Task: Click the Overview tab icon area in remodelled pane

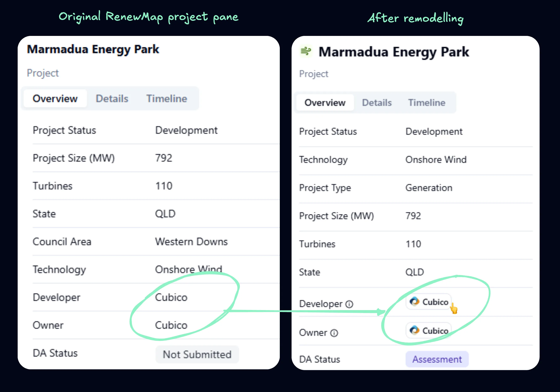Action: coord(325,103)
